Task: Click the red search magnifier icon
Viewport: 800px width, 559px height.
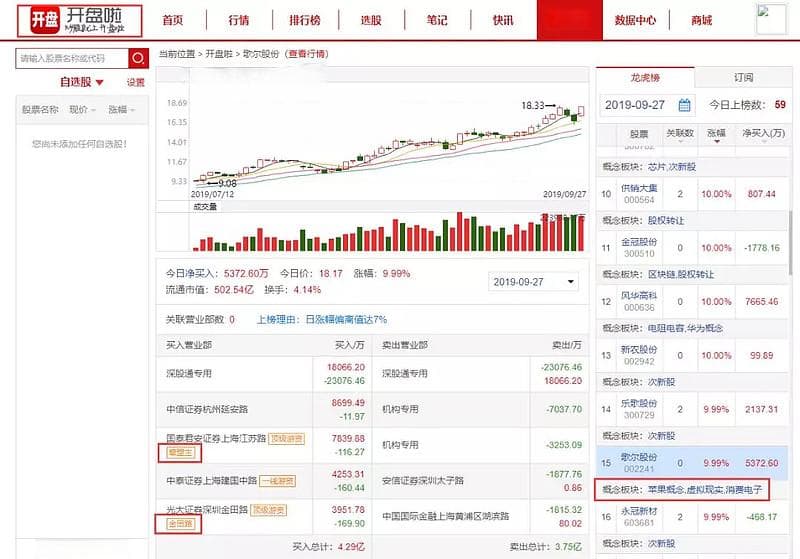Action: 138,59
